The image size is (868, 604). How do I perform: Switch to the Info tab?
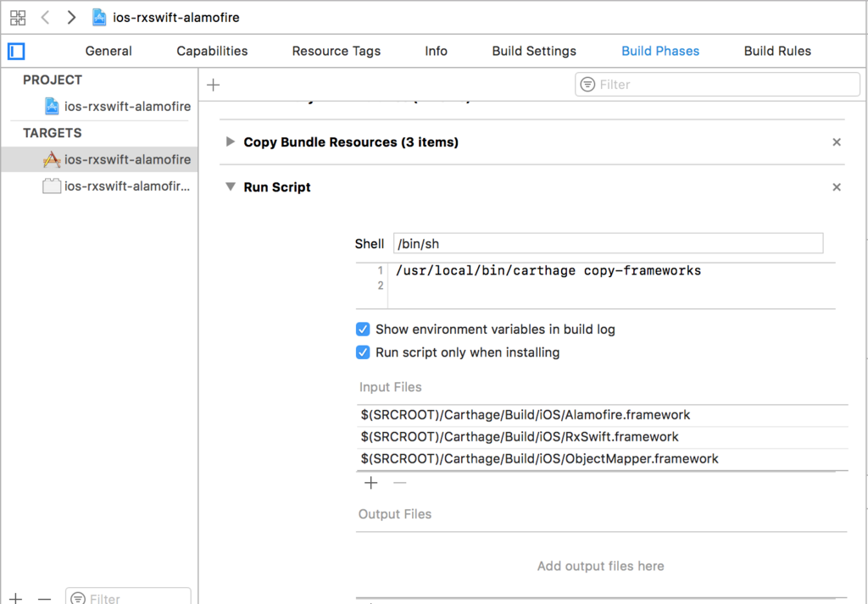click(437, 51)
